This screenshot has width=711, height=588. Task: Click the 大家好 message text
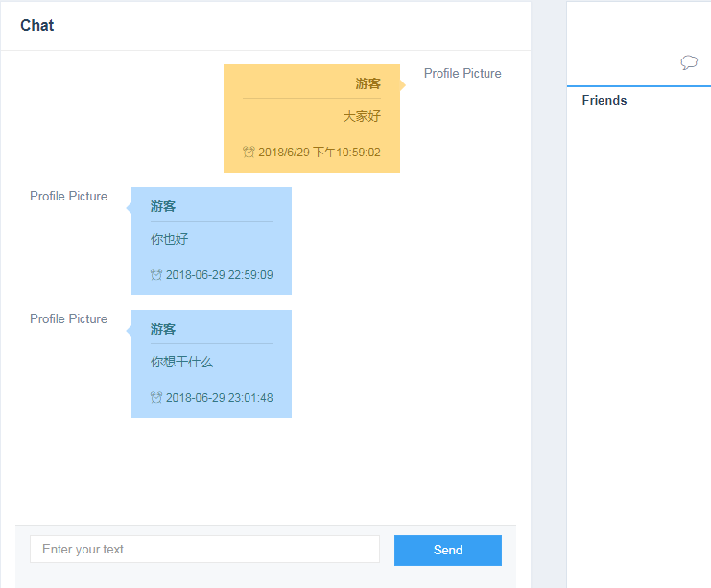tap(362, 116)
